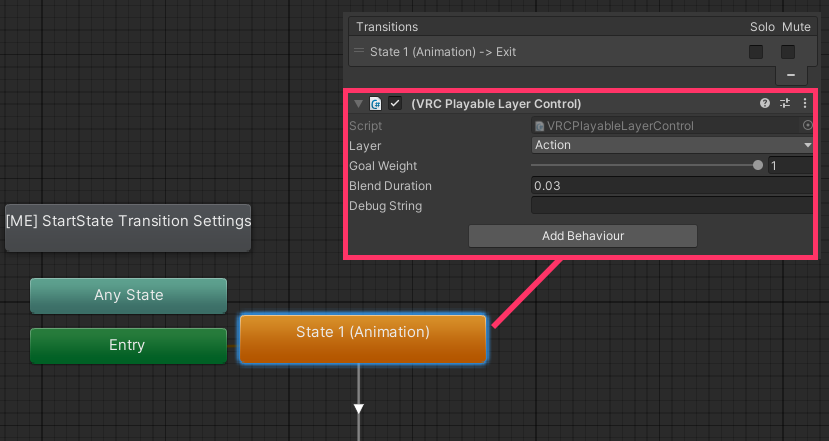
Task: Click the Script field object picker circle
Action: coord(807,126)
